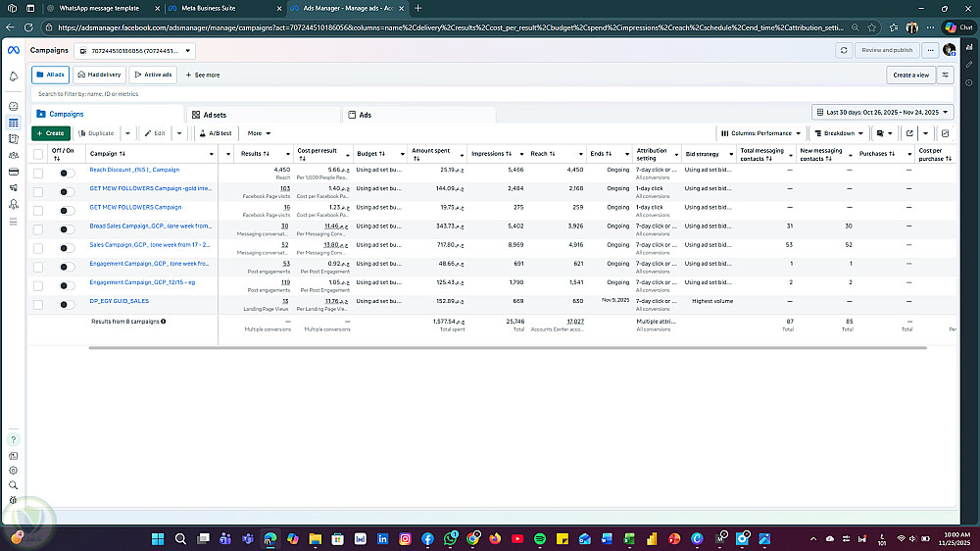This screenshot has width=980, height=551.
Task: Click the browser address bar URL
Action: pos(450,27)
